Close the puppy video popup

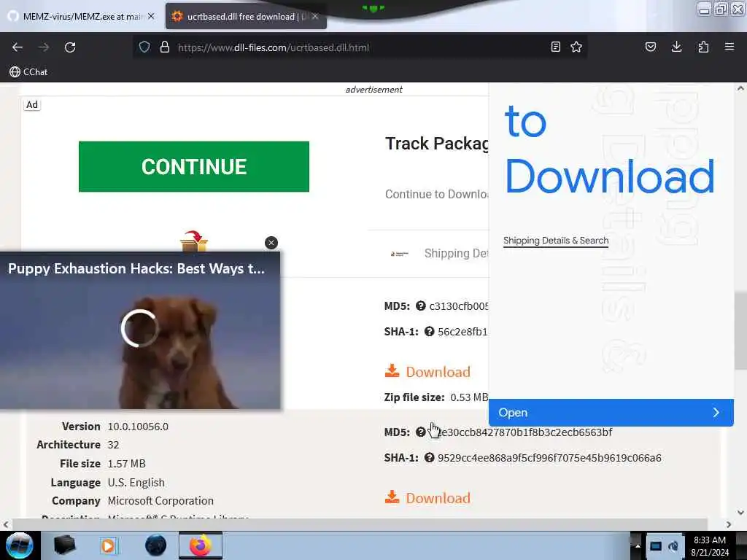(x=271, y=243)
